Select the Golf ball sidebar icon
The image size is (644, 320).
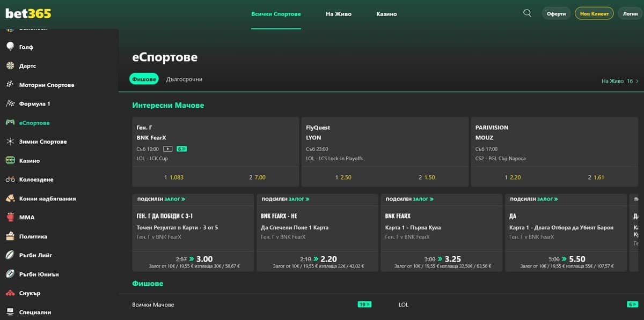tap(10, 47)
